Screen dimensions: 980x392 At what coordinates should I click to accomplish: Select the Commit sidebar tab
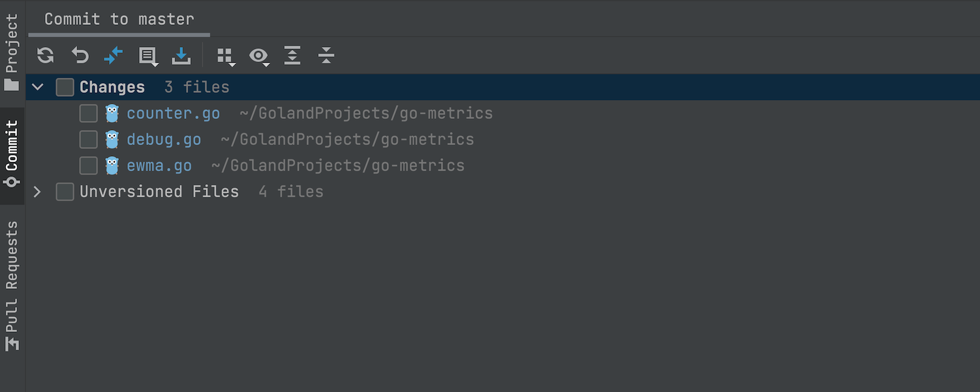12,154
